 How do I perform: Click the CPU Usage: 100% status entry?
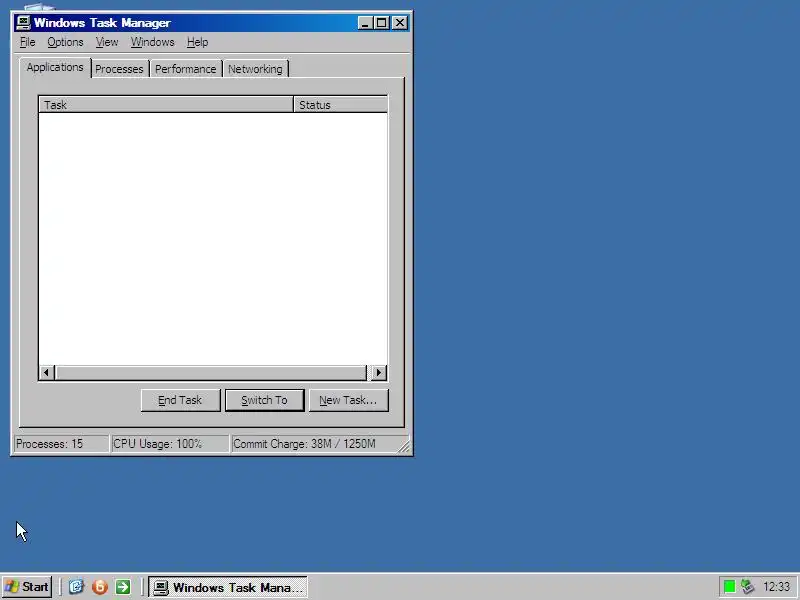tap(170, 444)
